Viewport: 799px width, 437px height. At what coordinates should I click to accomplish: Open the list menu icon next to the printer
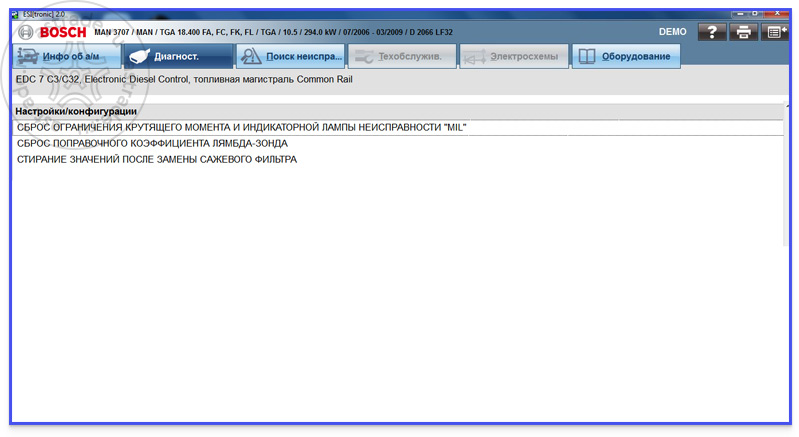[775, 32]
